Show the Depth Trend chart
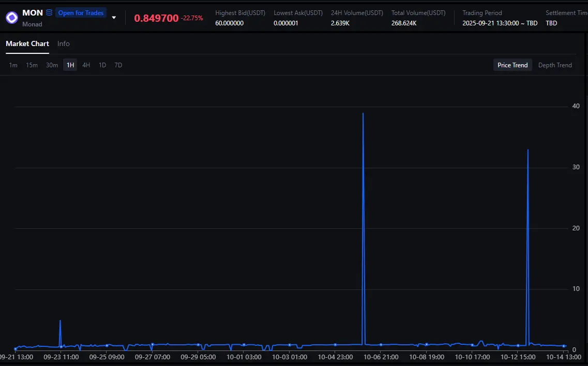588x366 pixels. pyautogui.click(x=555, y=65)
